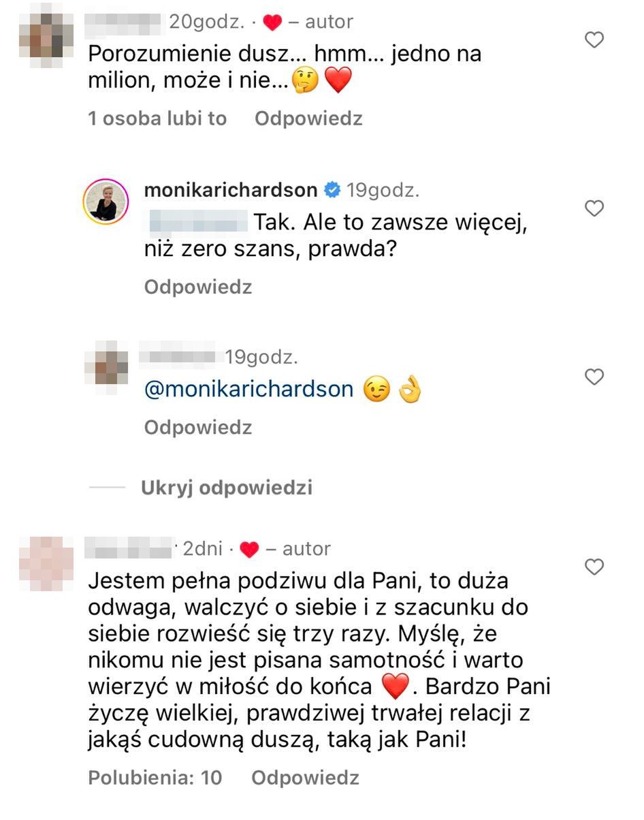The width and height of the screenshot is (644, 820).
Task: Reply to the "Porozumienie dusz" comment
Action: [308, 119]
